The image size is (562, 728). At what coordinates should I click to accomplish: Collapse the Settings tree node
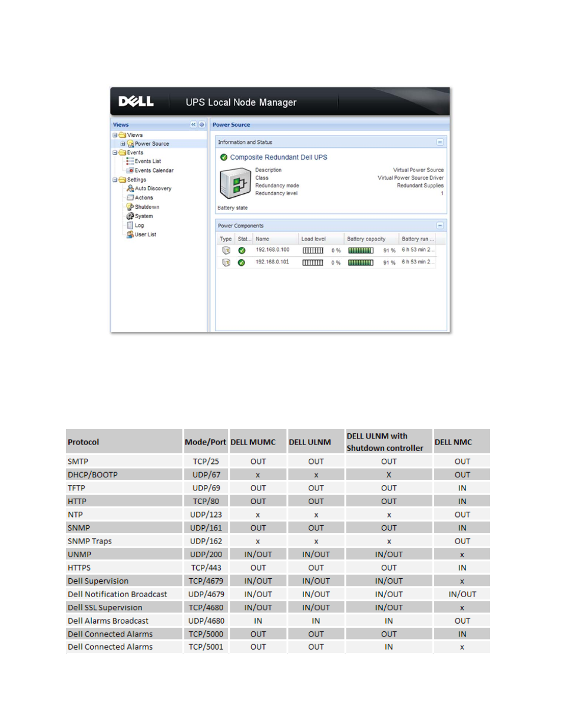pos(115,180)
